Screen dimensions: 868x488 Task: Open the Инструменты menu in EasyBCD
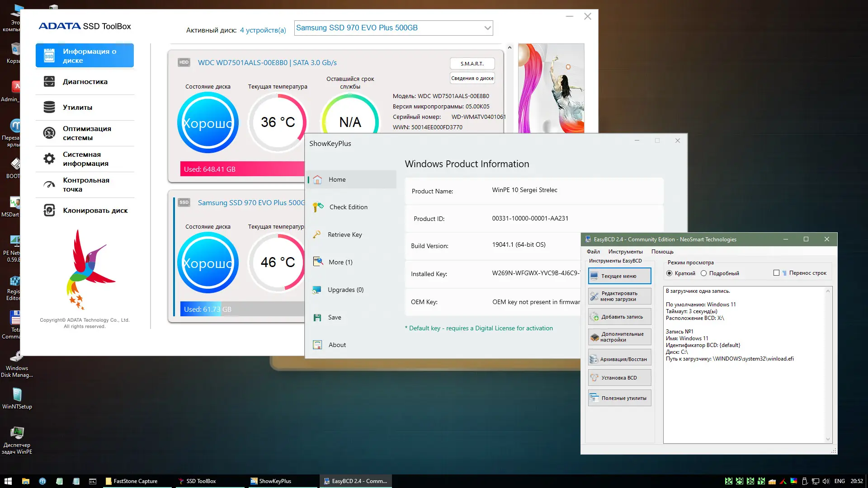point(625,252)
